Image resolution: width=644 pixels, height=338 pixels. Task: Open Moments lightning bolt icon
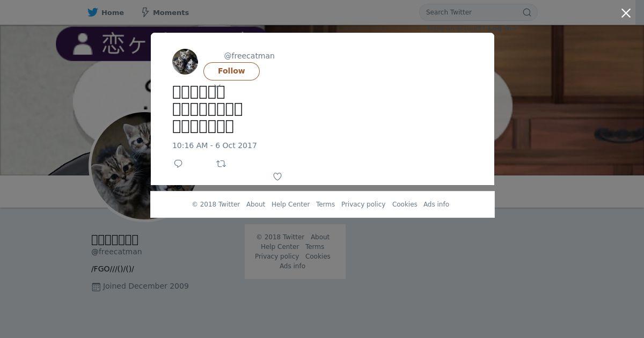pos(145,12)
